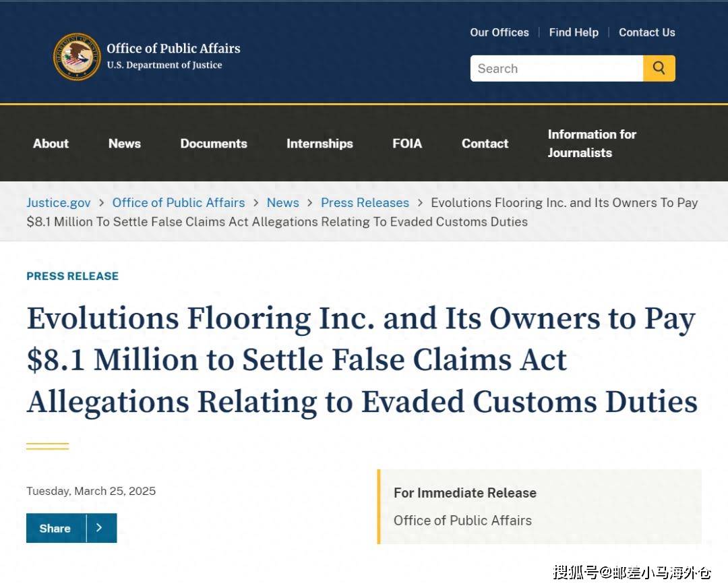Screen dimensions: 728x588
Task: Follow the Office of Public Affairs breadcrumb
Action: tap(179, 203)
